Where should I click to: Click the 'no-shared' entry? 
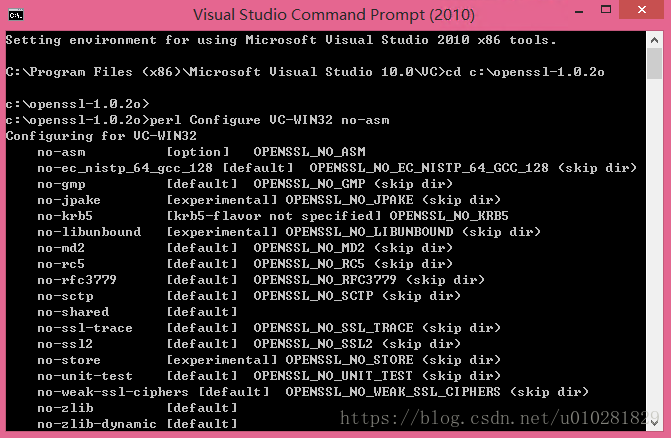tap(73, 312)
